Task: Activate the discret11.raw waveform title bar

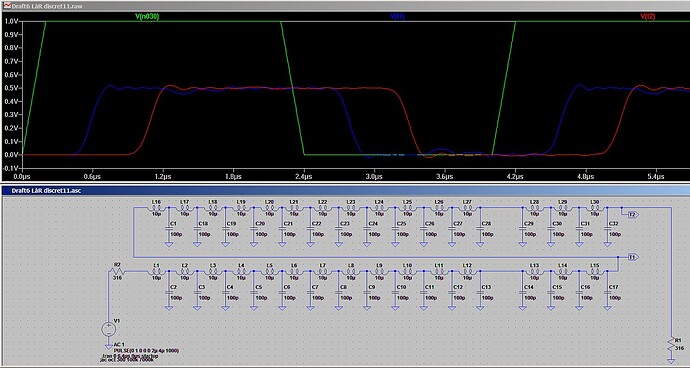Action: pyautogui.click(x=345, y=6)
